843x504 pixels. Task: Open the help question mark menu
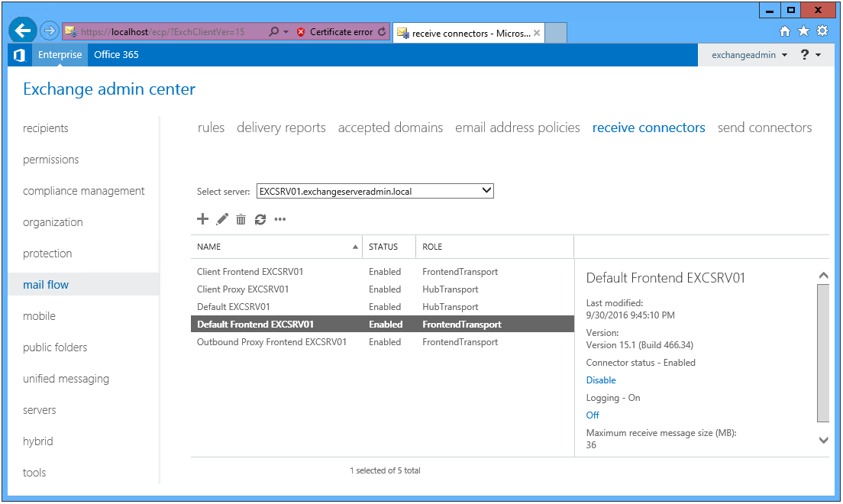point(804,54)
